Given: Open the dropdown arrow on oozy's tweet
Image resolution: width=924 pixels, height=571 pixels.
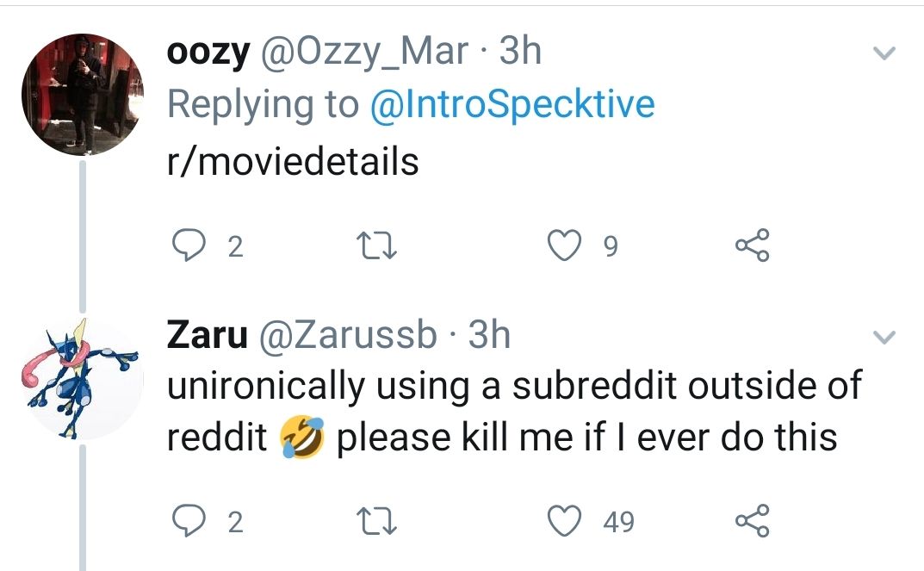Looking at the screenshot, I should coord(884,54).
